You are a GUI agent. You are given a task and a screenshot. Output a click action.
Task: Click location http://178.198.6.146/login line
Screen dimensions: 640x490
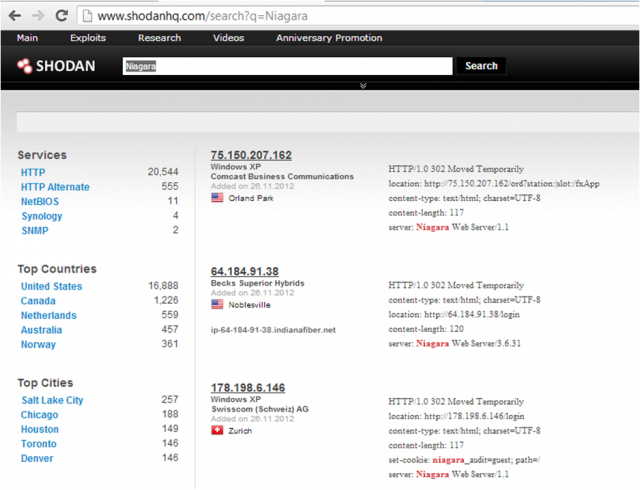(456, 416)
